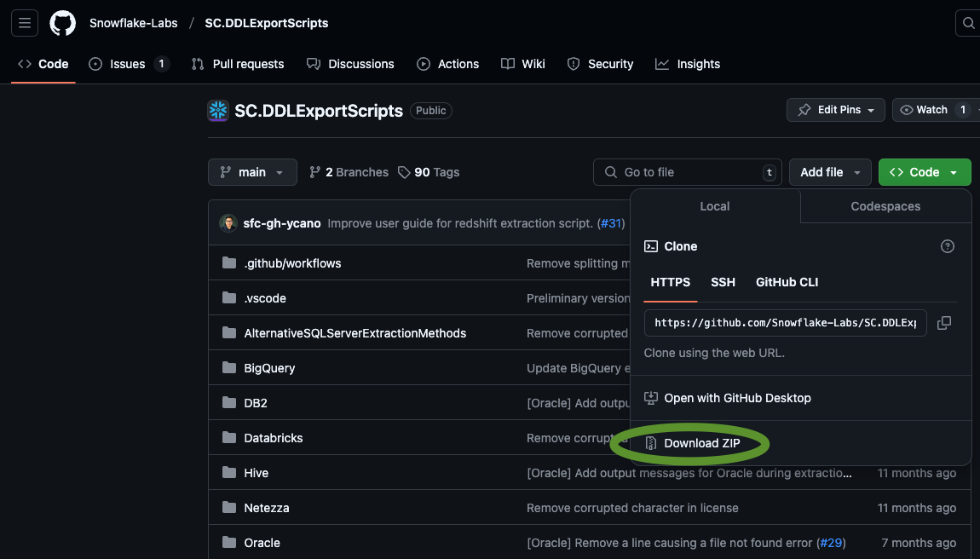Open the Add file dropdown
The image size is (980, 559).
click(x=830, y=172)
